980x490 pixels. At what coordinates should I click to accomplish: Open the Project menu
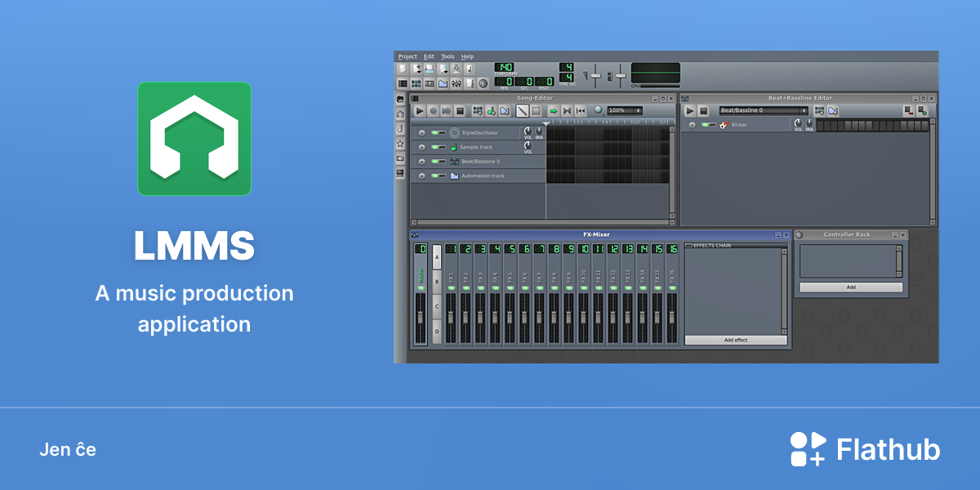pyautogui.click(x=408, y=56)
